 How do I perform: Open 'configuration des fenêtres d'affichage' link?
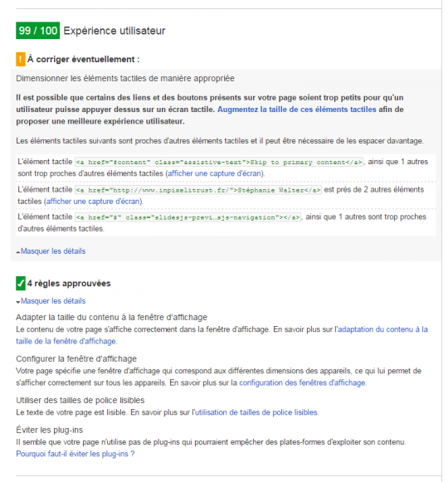[302, 382]
